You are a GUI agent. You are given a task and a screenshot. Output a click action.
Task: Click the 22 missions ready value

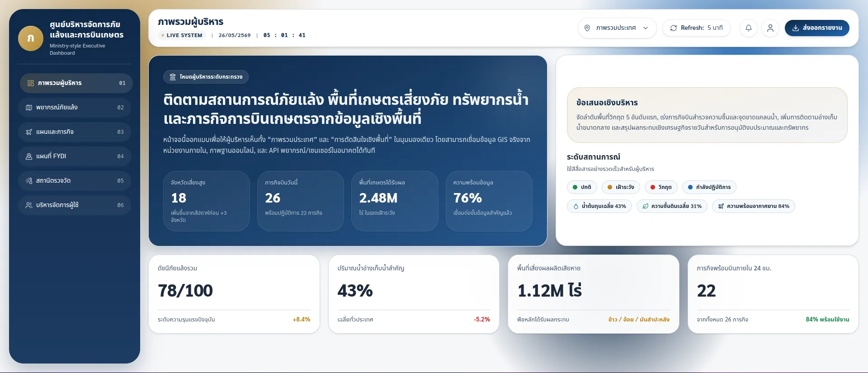707,291
